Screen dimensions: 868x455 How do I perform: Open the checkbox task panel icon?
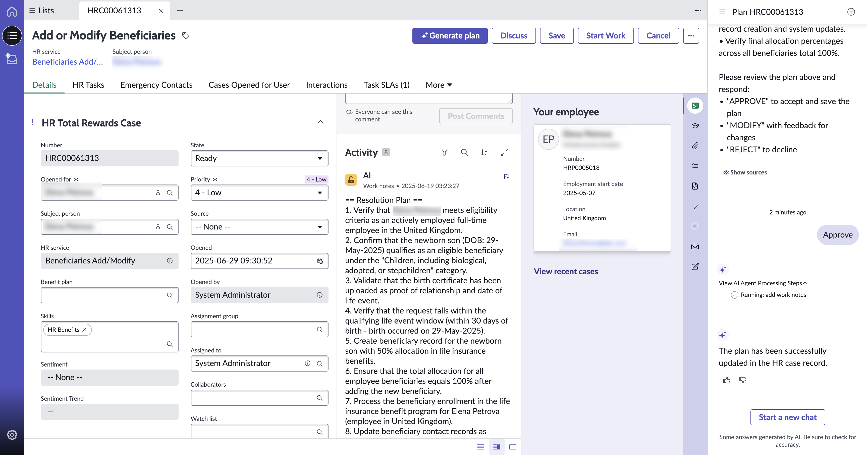click(x=695, y=226)
